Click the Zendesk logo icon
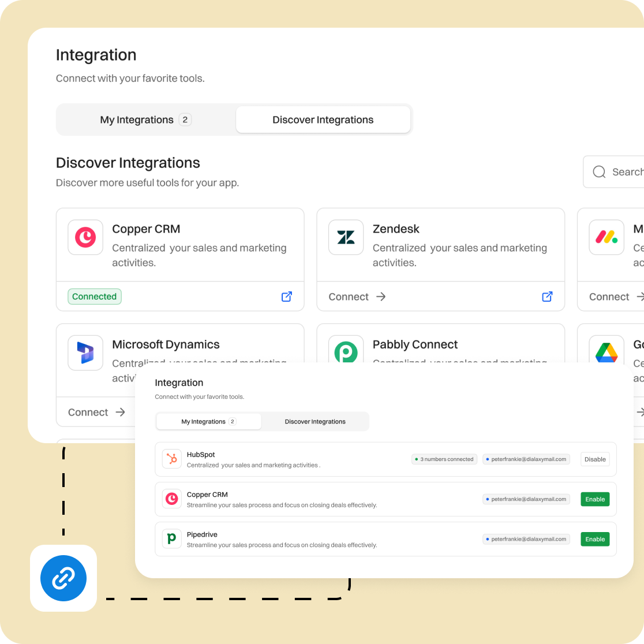 [x=346, y=237]
